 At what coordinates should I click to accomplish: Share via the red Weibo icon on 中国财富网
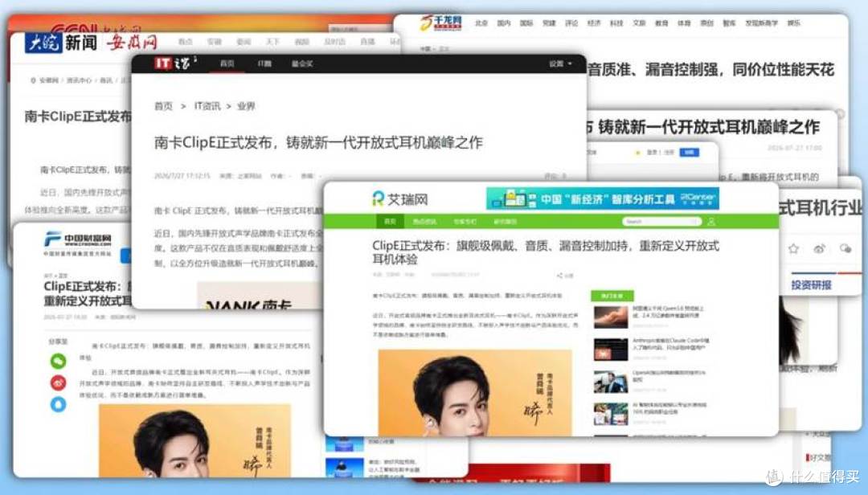tap(58, 382)
